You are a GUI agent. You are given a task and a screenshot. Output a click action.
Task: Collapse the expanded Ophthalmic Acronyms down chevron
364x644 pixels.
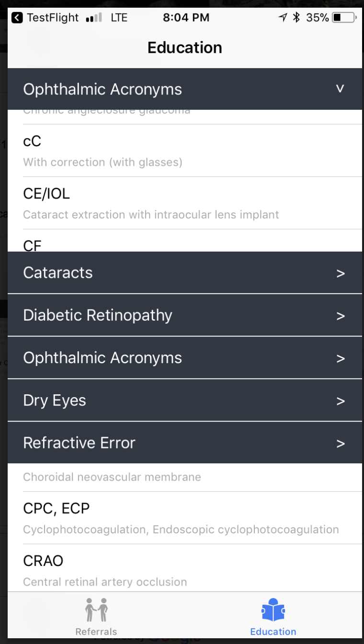click(x=340, y=89)
